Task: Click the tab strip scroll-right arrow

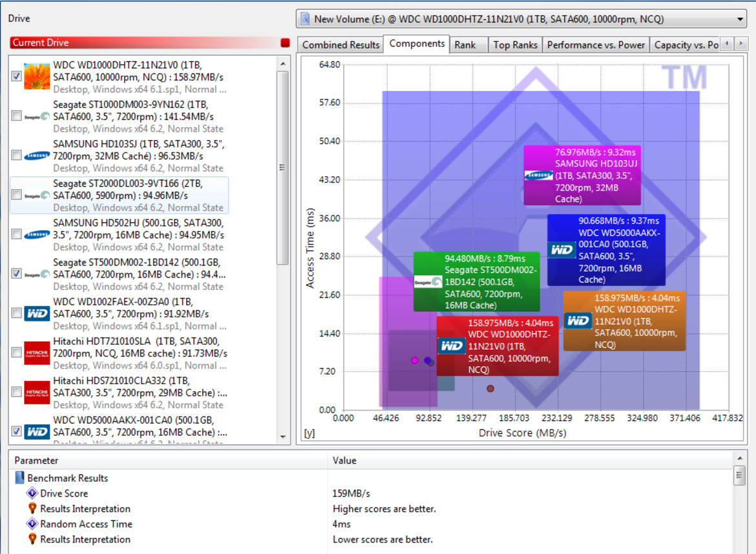Action: (741, 43)
